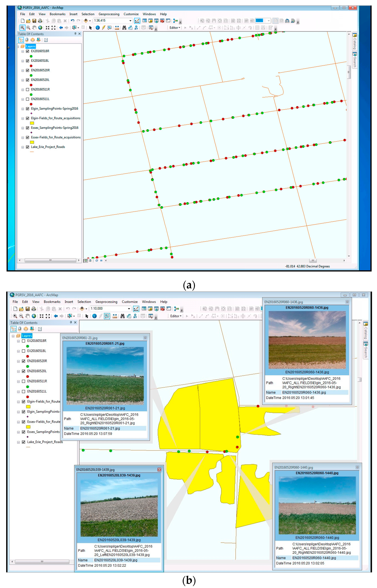Click the Full Extent globe in window (a)
The height and width of the screenshot is (588, 377).
(x=40, y=28)
